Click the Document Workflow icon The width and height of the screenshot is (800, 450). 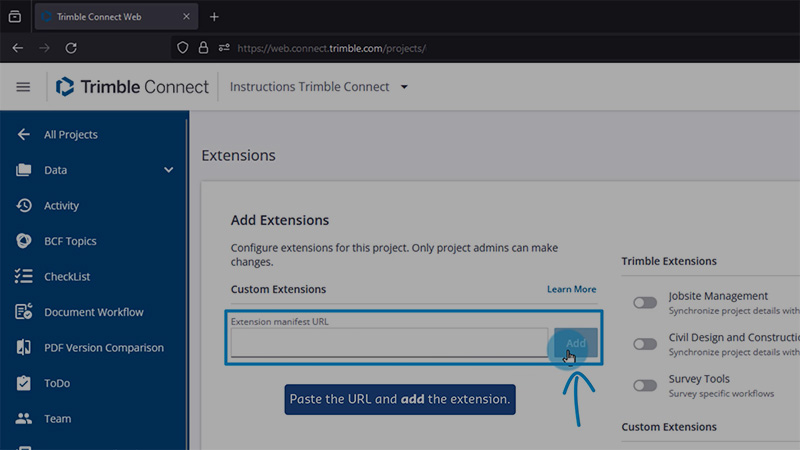(23, 312)
